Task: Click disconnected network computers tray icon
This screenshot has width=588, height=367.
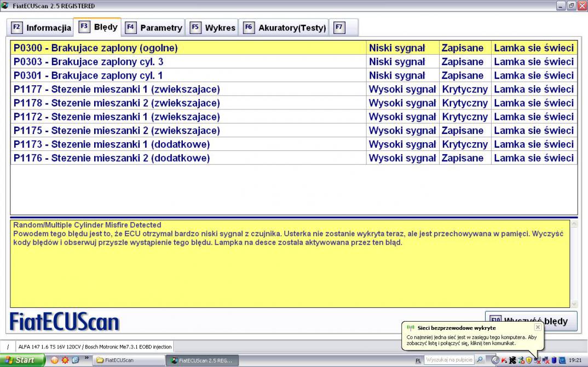Action: [546, 360]
